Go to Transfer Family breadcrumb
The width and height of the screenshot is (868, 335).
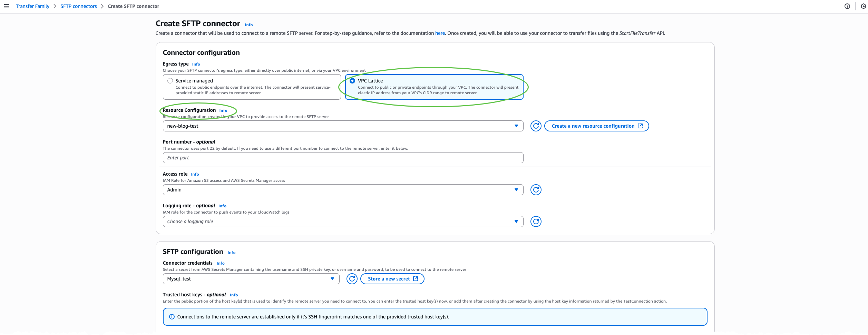(x=32, y=6)
